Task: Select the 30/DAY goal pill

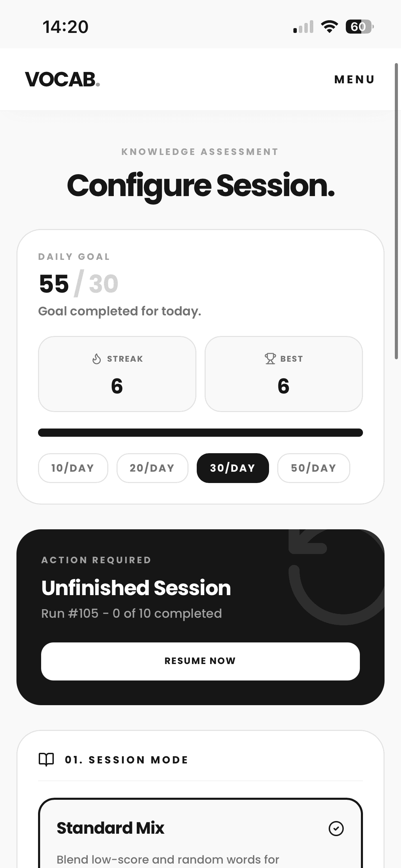Action: point(233,468)
